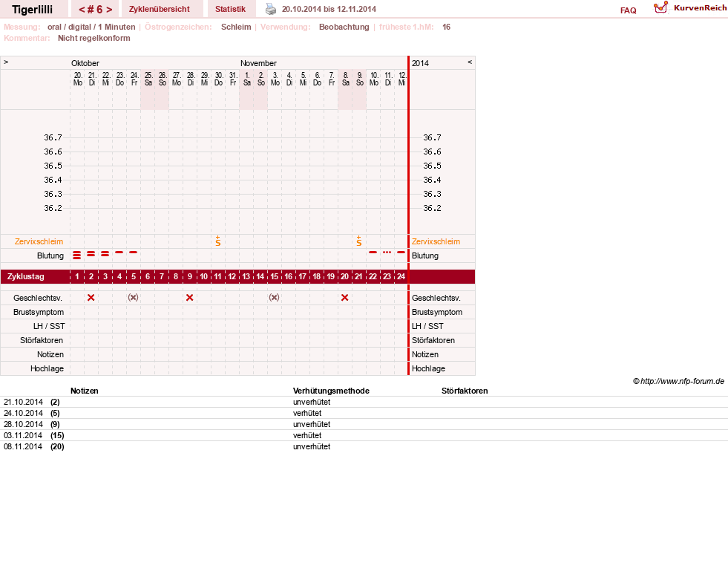Click the Tigerlilli user name
Image resolution: width=728 pixels, height=583 pixels.
tap(32, 10)
